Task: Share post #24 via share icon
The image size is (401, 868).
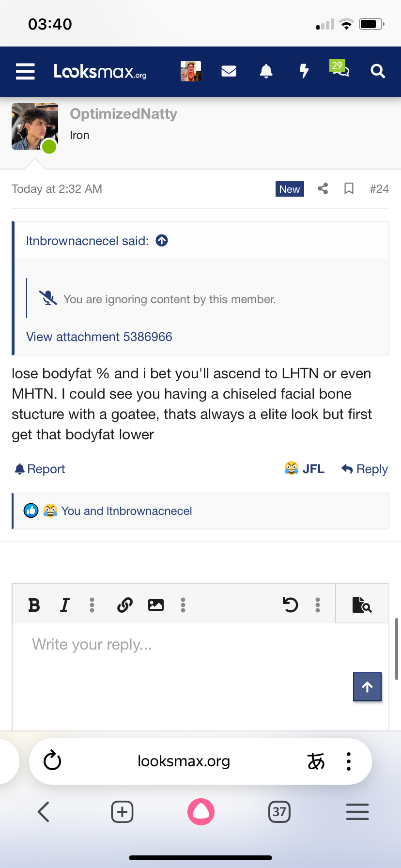Action: tap(323, 188)
